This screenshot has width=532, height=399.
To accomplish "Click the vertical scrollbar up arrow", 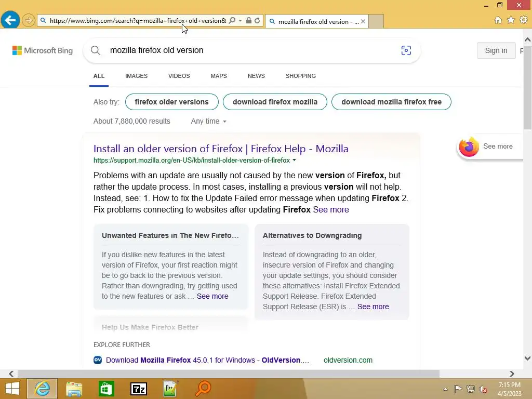I will point(527,39).
